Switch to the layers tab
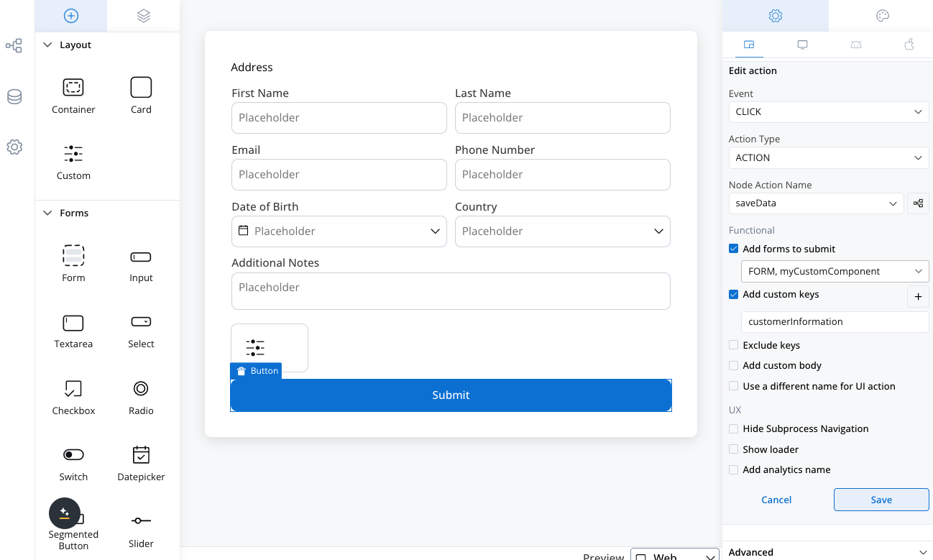Image resolution: width=933 pixels, height=560 pixels. click(x=144, y=16)
